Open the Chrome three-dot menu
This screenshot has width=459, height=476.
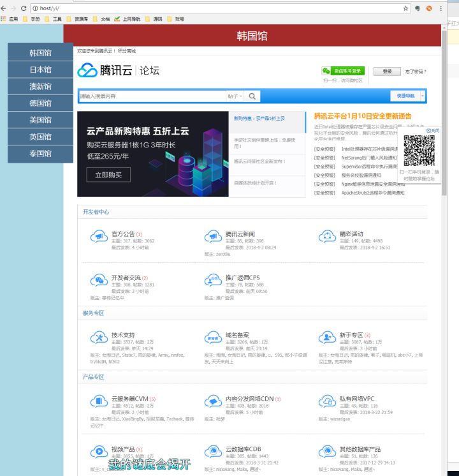[441, 8]
